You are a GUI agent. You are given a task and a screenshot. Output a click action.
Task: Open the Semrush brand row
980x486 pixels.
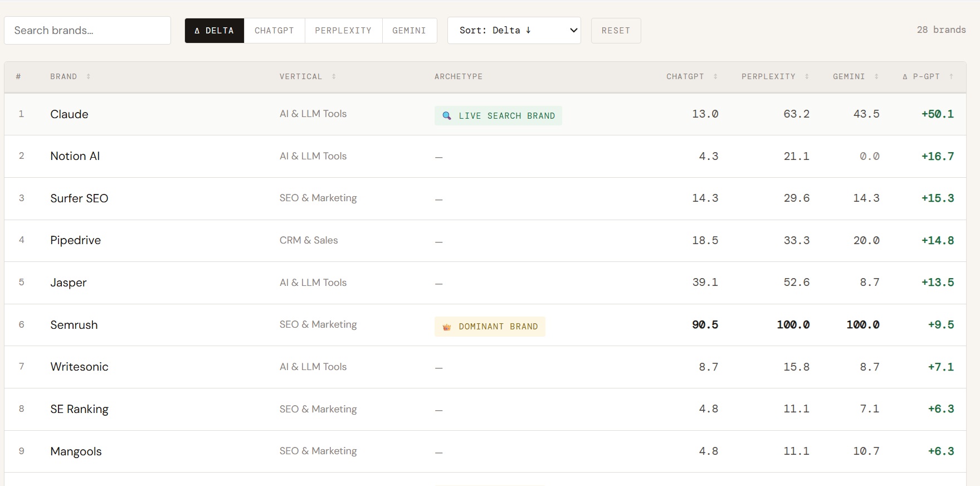tap(74, 325)
